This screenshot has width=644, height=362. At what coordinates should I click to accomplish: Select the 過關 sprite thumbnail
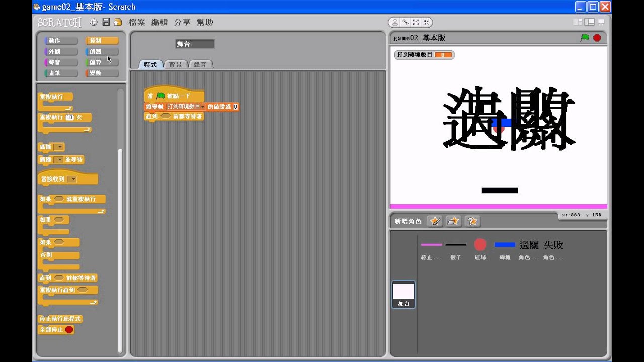pos(529,249)
